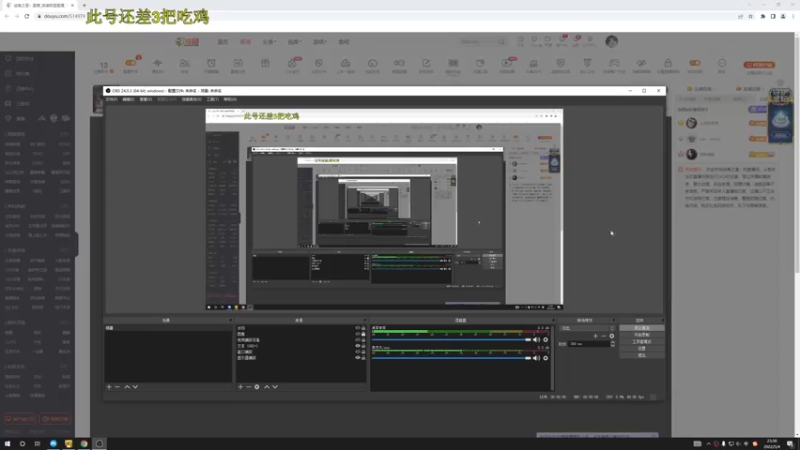Open the padlock icon in streamer toolbar
Viewport: 800px width, 450px height.
[x=668, y=63]
